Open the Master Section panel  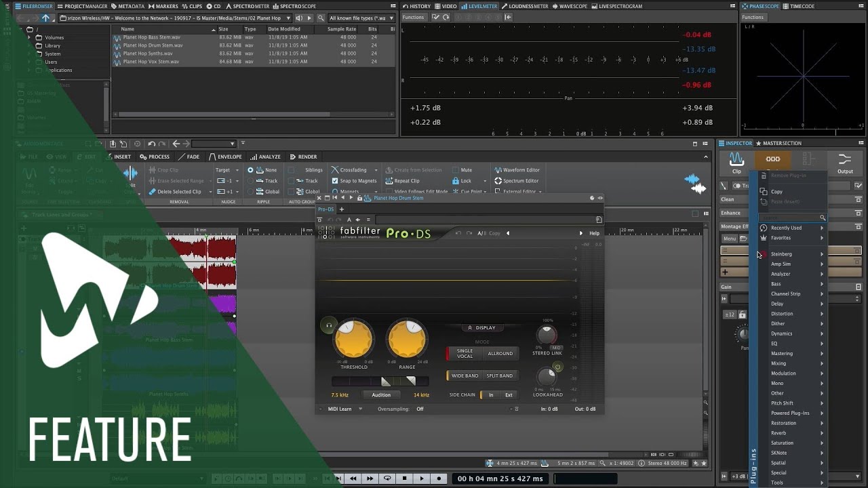tap(778, 143)
